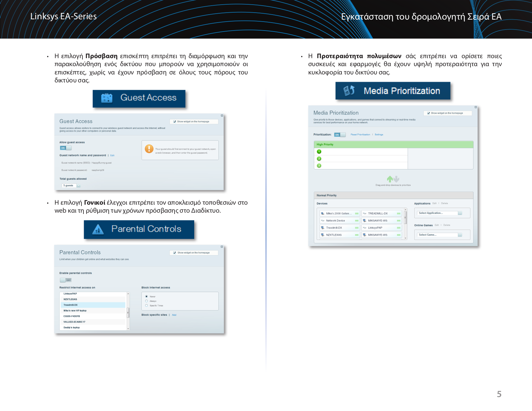Uncheck Show widget on homepage in Parental Controls
This screenshot has width=532, height=411.
[x=175, y=253]
